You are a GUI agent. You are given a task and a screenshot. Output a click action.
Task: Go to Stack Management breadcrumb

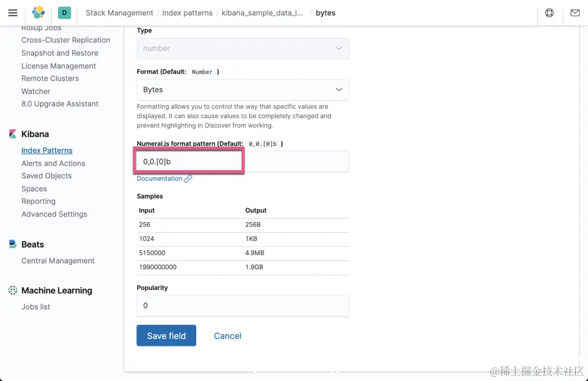(119, 13)
